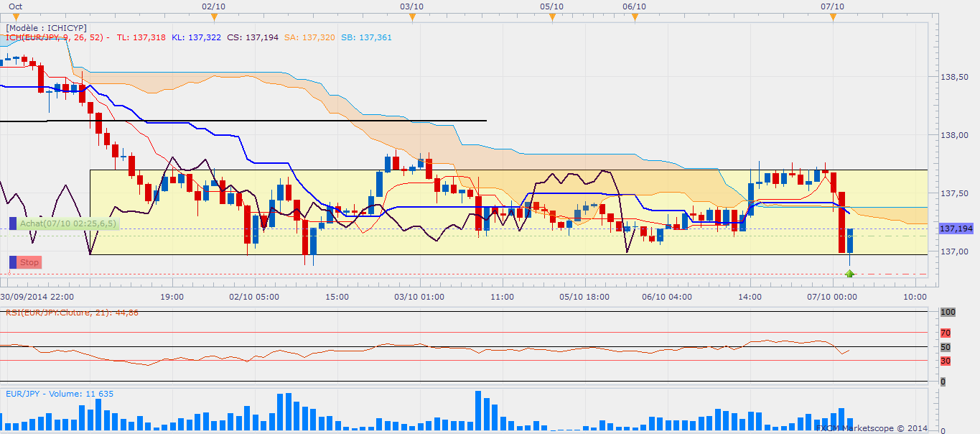Click the RSI 0 level label
980x434 pixels.
(x=943, y=382)
